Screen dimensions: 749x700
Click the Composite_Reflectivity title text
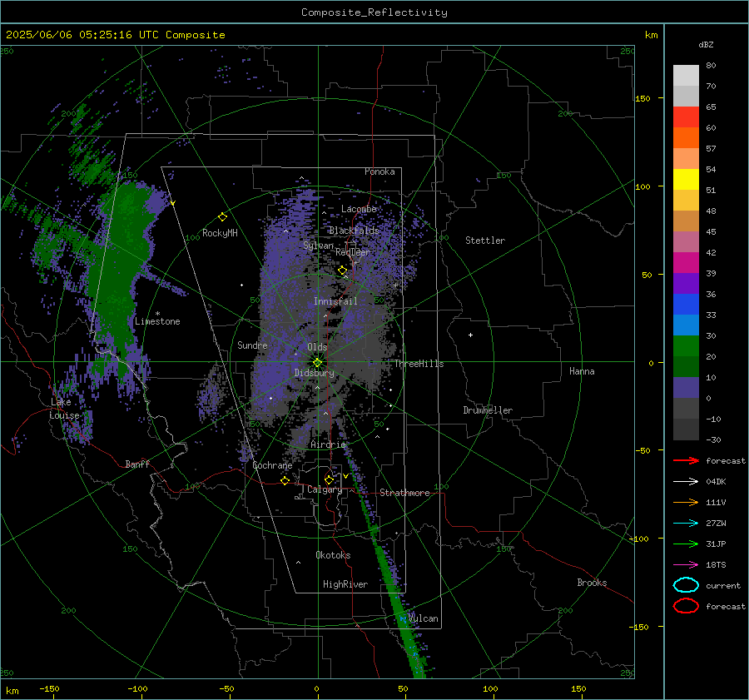[x=374, y=12]
